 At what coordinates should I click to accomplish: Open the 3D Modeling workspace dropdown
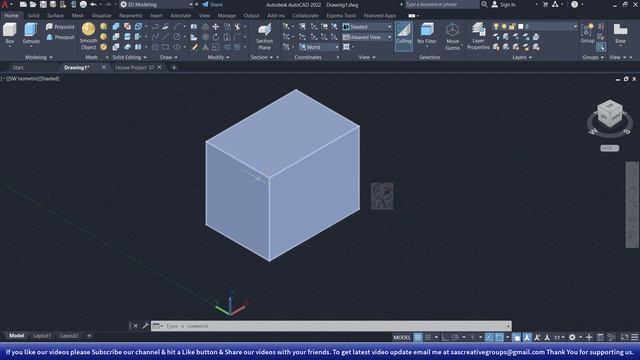tap(157, 4)
